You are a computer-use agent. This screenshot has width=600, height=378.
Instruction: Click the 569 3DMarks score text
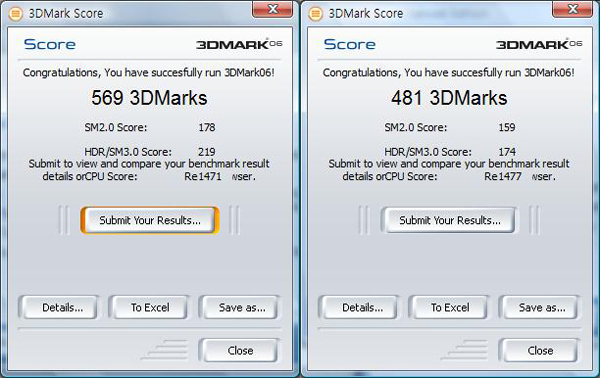click(x=149, y=98)
